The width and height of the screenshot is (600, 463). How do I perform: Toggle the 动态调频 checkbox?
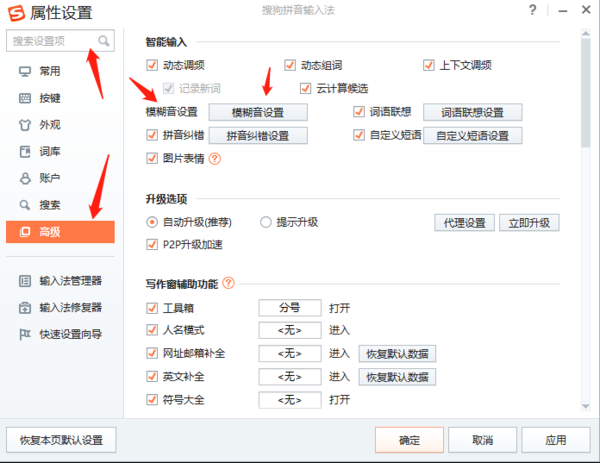152,65
